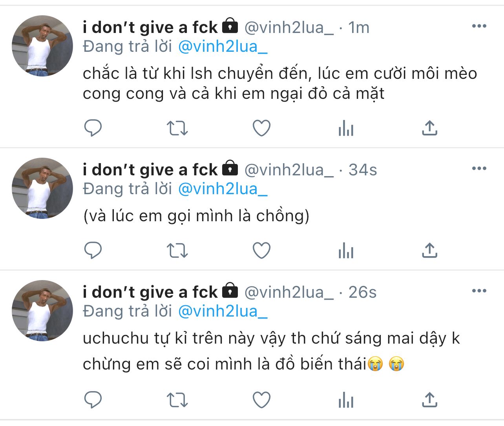Image resolution: width=504 pixels, height=426 pixels.
Task: View analytics of the 26s tweet
Action: click(346, 400)
